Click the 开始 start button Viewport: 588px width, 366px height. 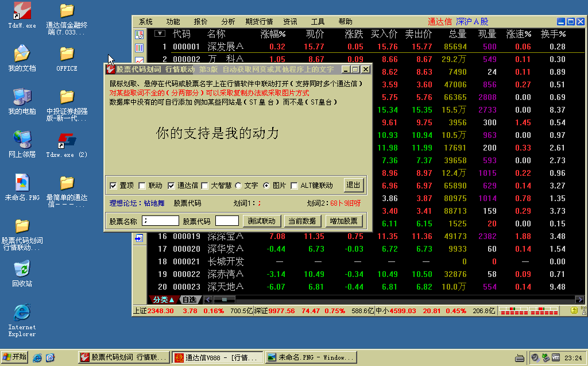14,357
